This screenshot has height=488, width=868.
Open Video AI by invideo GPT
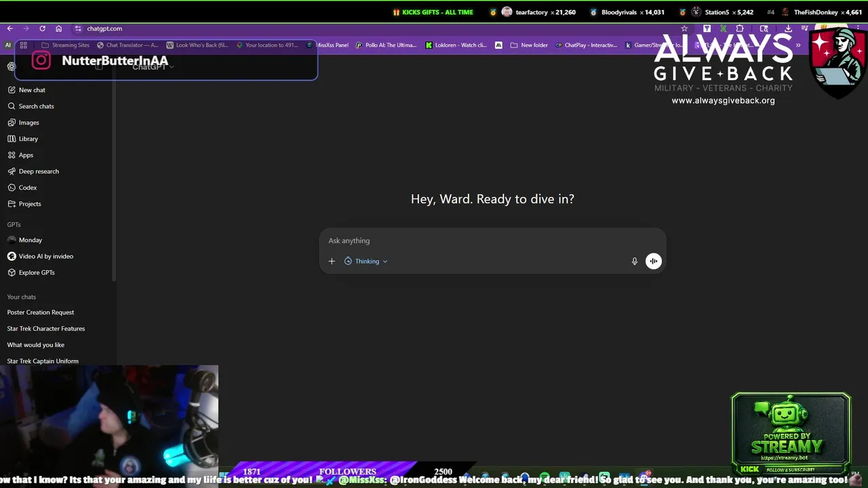(x=41, y=256)
